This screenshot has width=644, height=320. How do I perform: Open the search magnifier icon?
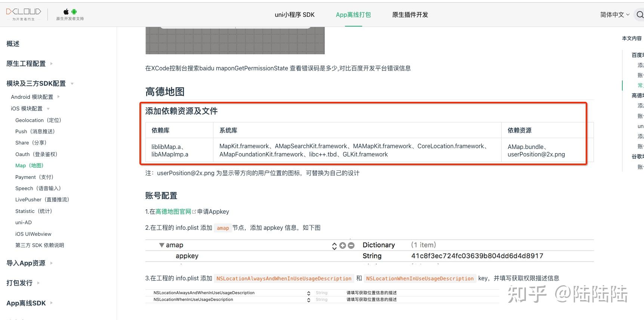(640, 15)
